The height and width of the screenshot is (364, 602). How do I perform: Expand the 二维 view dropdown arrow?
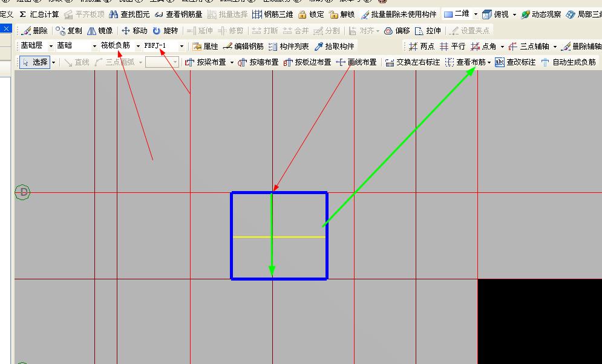[476, 15]
